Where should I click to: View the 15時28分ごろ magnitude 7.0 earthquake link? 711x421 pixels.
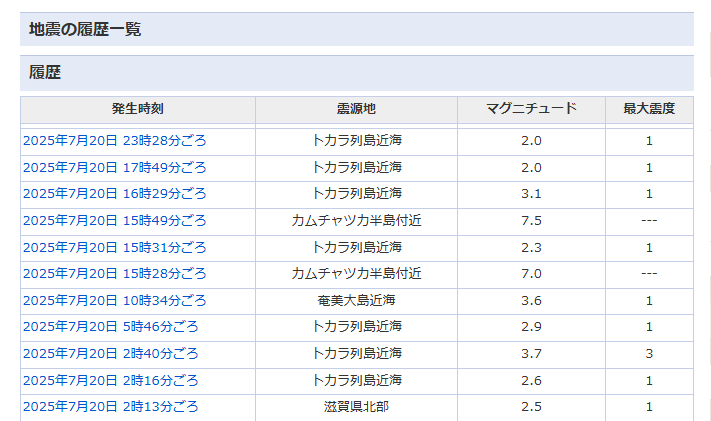(115, 274)
